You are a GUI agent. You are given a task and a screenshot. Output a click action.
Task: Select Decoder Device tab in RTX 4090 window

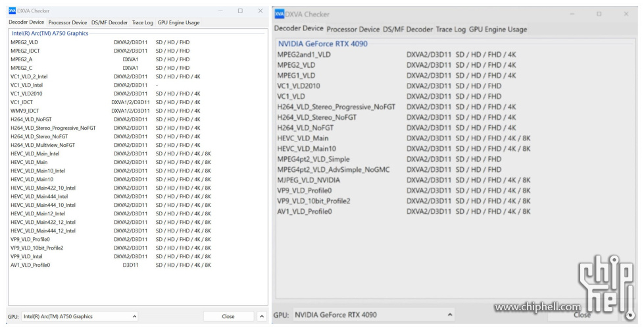tap(299, 28)
